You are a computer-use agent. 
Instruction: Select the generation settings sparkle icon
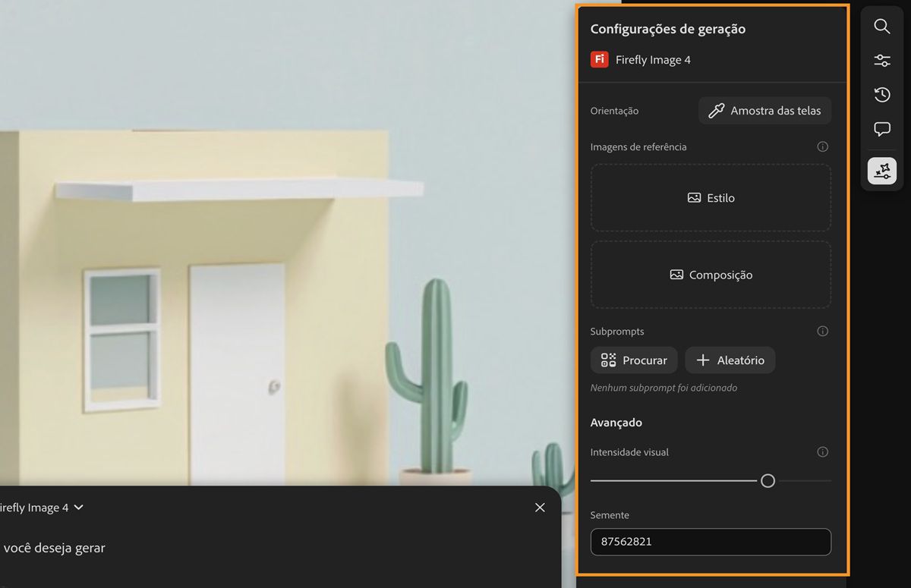(881, 171)
